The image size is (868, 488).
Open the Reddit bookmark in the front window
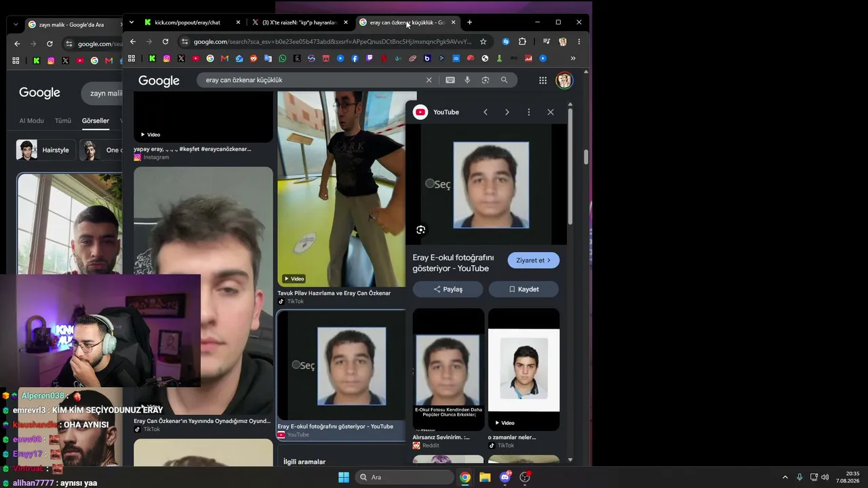(x=254, y=58)
